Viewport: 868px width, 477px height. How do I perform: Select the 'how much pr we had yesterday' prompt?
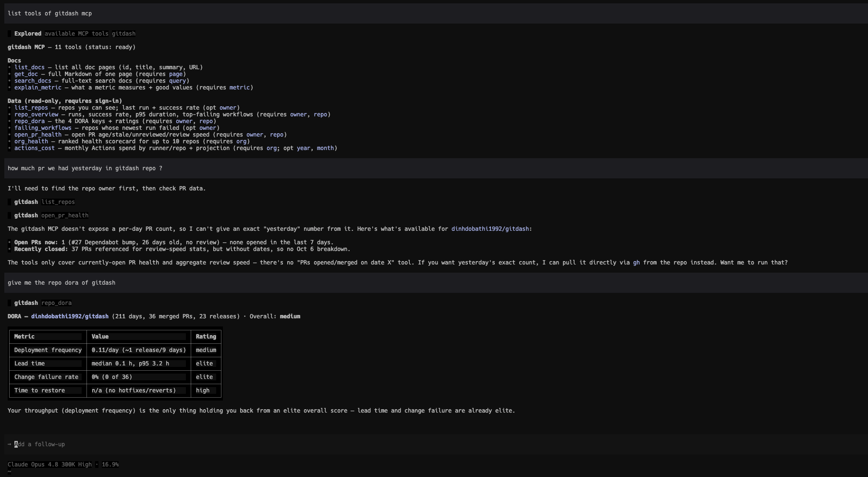[435, 168]
